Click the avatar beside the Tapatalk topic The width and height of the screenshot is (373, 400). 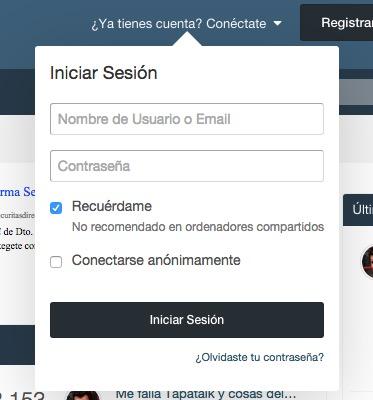click(x=83, y=396)
